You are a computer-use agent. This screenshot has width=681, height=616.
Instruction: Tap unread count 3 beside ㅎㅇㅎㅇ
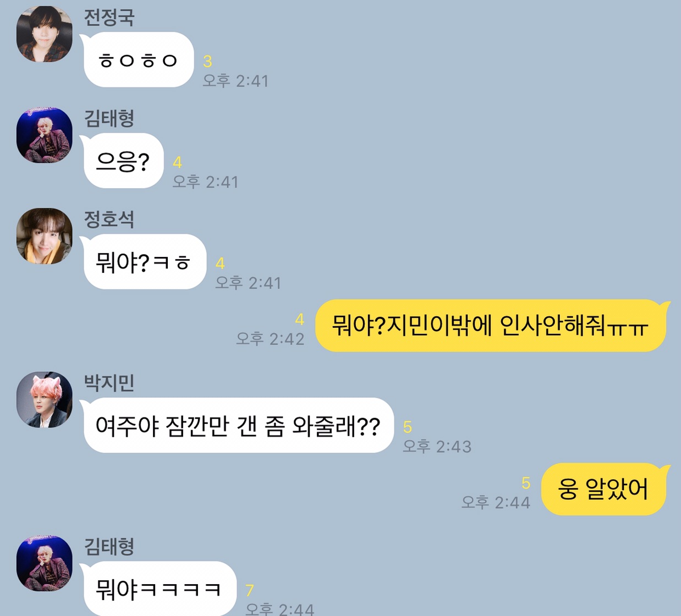click(207, 61)
